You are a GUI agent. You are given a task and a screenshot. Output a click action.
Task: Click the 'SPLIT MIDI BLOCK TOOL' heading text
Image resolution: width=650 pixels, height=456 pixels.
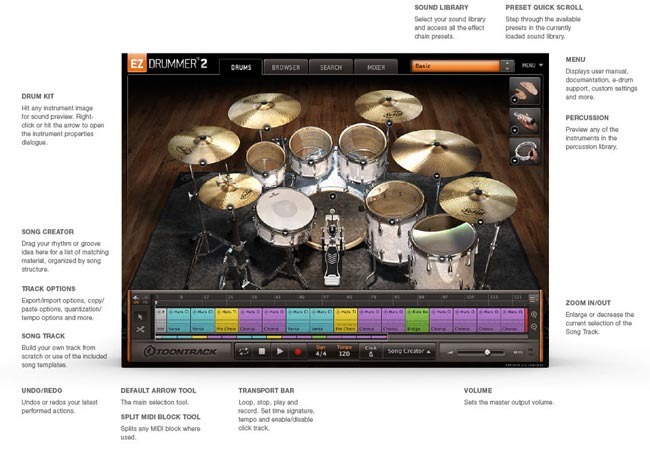(x=160, y=417)
